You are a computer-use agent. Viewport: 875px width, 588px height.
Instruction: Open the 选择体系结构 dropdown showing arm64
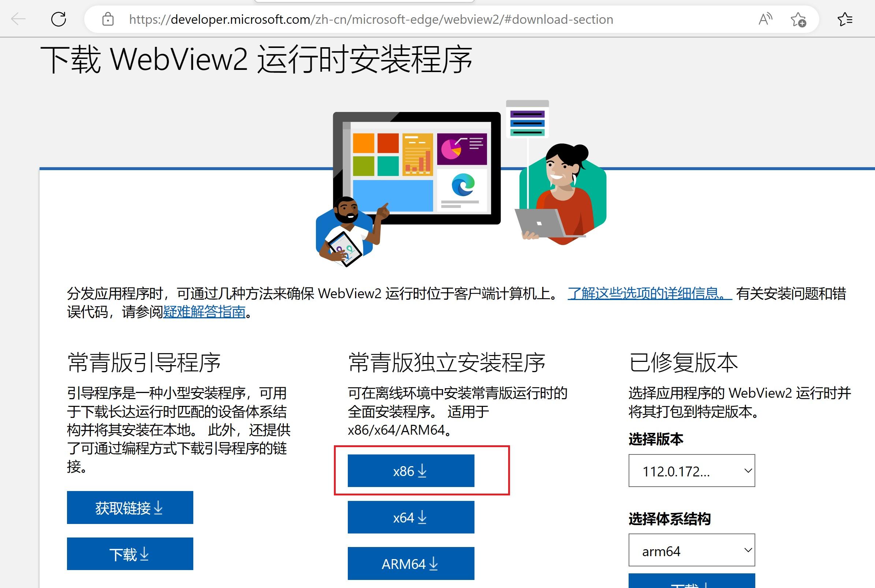point(692,550)
